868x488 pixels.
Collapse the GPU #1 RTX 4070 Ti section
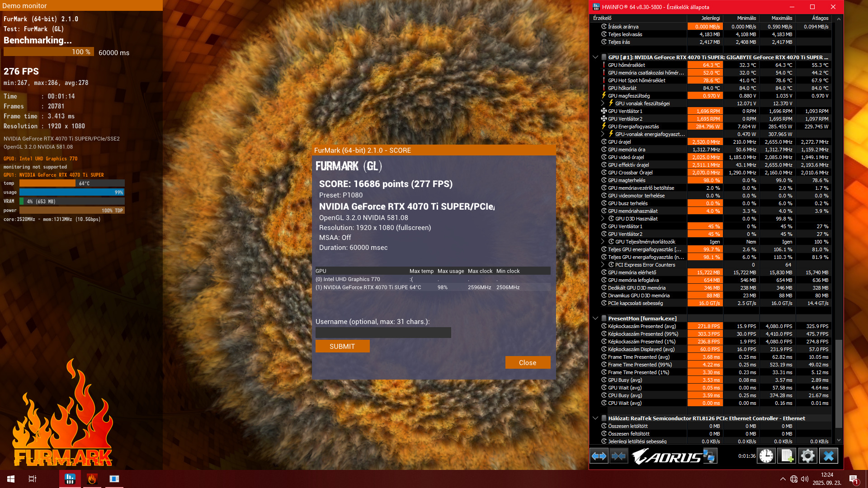[x=595, y=57]
